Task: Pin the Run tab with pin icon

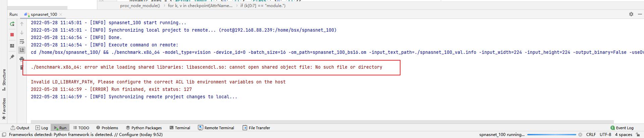Action: click(12, 57)
